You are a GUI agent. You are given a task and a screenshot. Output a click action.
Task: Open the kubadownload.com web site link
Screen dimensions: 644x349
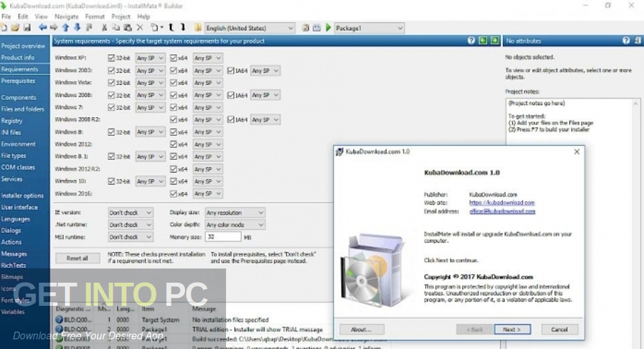[502, 203]
